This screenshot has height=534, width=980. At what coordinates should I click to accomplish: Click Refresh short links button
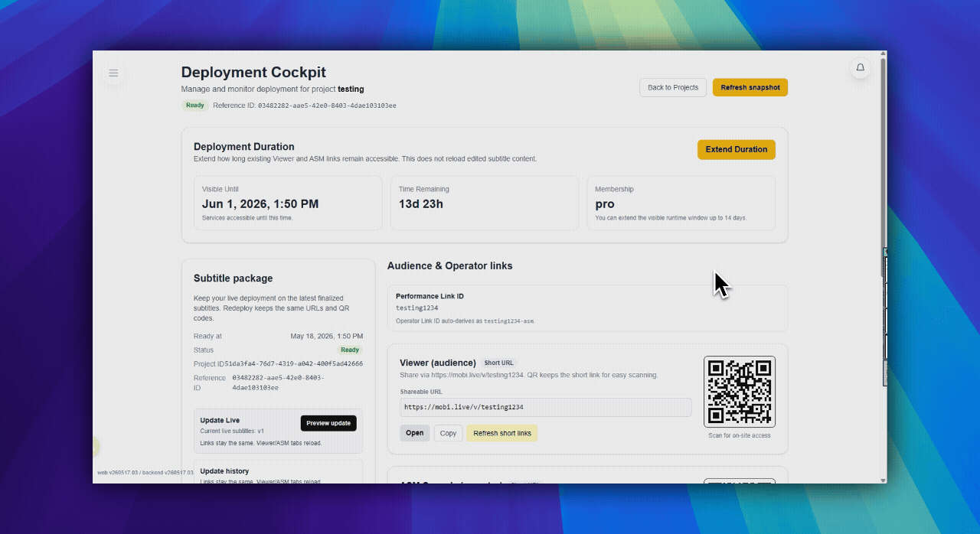(x=502, y=433)
